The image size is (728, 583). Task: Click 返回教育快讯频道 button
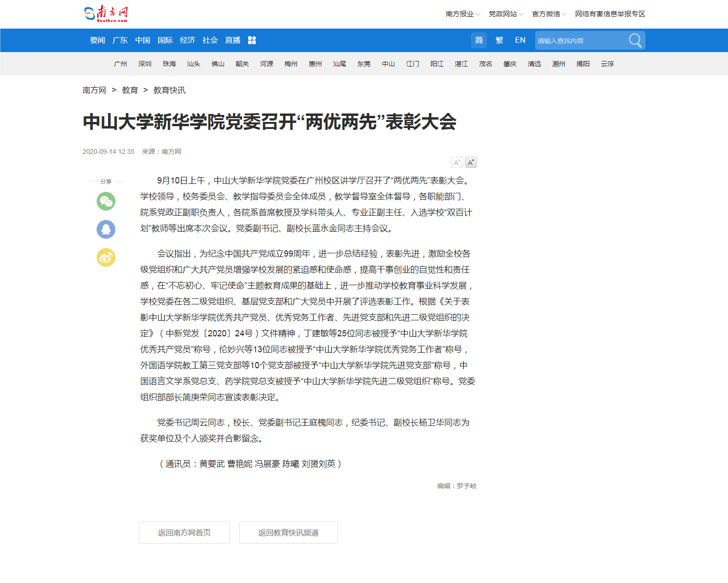pyautogui.click(x=288, y=533)
